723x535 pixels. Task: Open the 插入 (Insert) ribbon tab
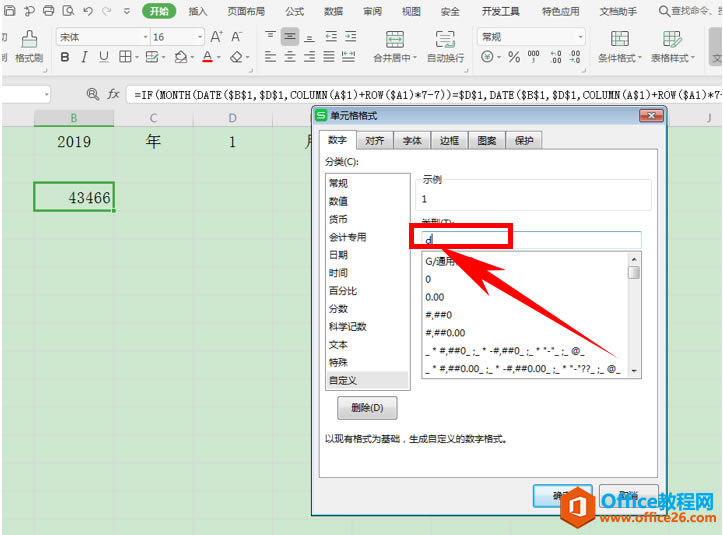point(198,11)
